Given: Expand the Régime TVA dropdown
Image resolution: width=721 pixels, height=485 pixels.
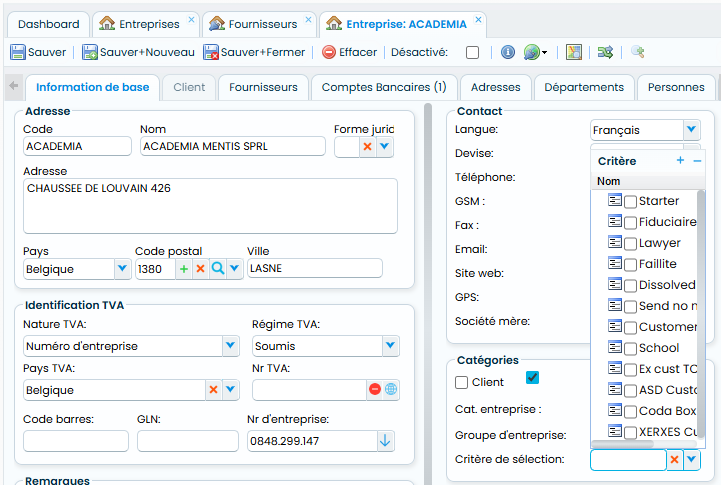Looking at the screenshot, I should pyautogui.click(x=390, y=345).
